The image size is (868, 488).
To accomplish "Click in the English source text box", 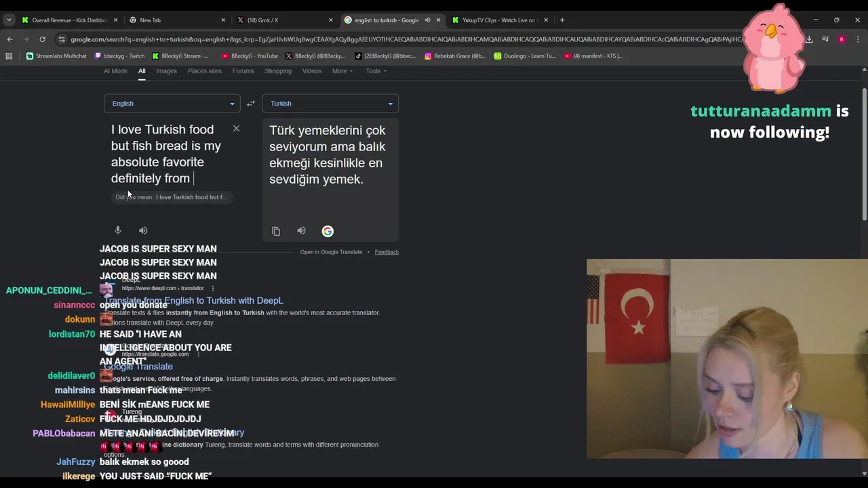I will click(167, 154).
